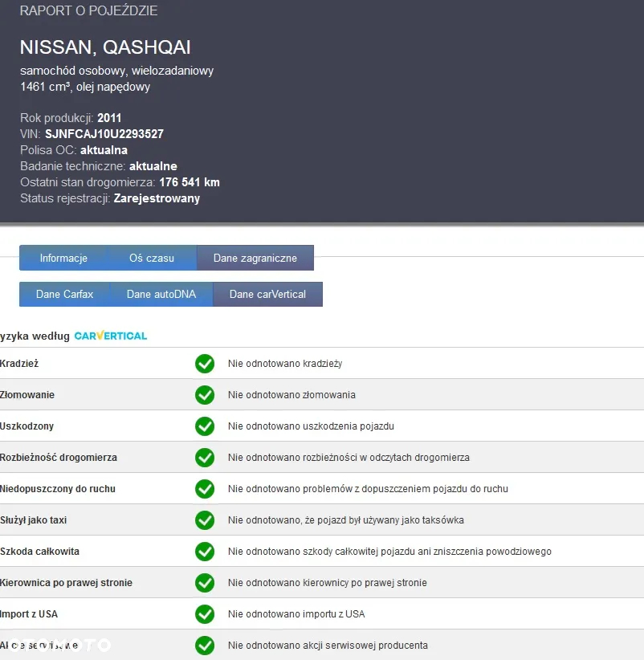Click production year value 2011
The width and height of the screenshot is (644, 660).
tap(109, 118)
